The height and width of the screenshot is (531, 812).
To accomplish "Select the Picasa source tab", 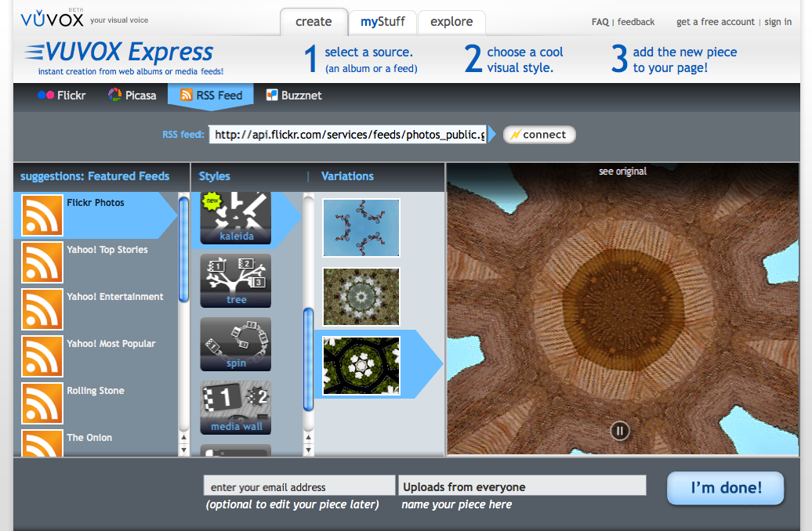I will tap(132, 96).
